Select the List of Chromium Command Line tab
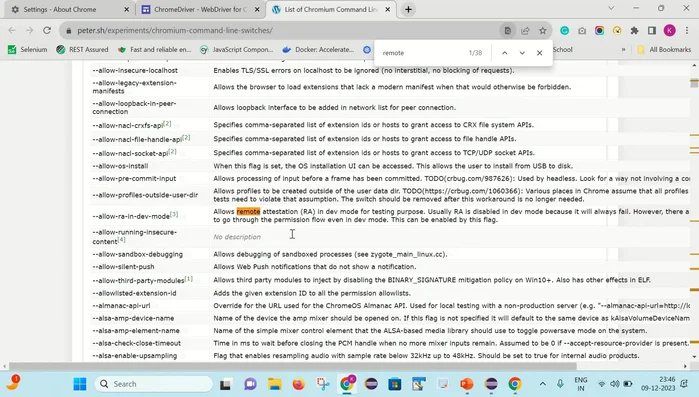 (x=332, y=9)
